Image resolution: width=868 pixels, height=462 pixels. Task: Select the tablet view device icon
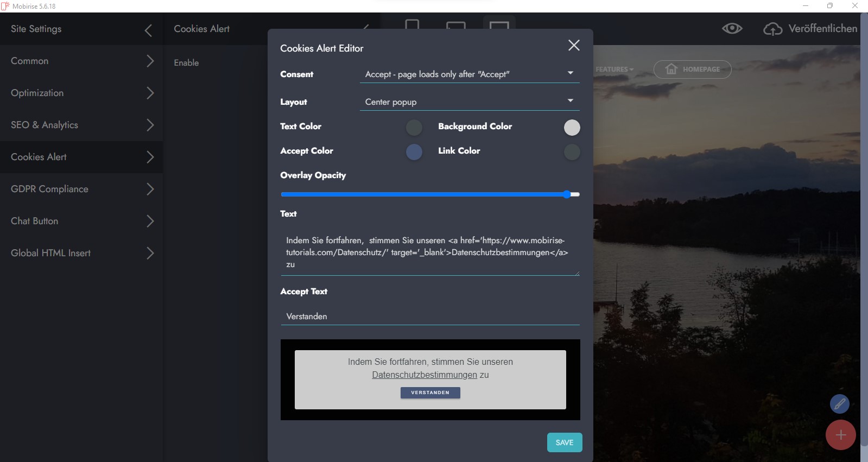point(455,26)
